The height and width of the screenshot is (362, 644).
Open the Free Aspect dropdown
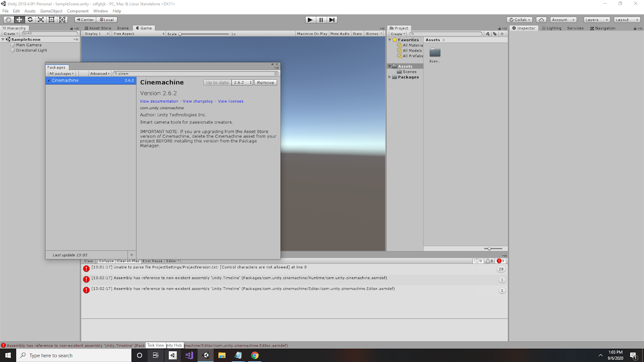click(x=139, y=34)
